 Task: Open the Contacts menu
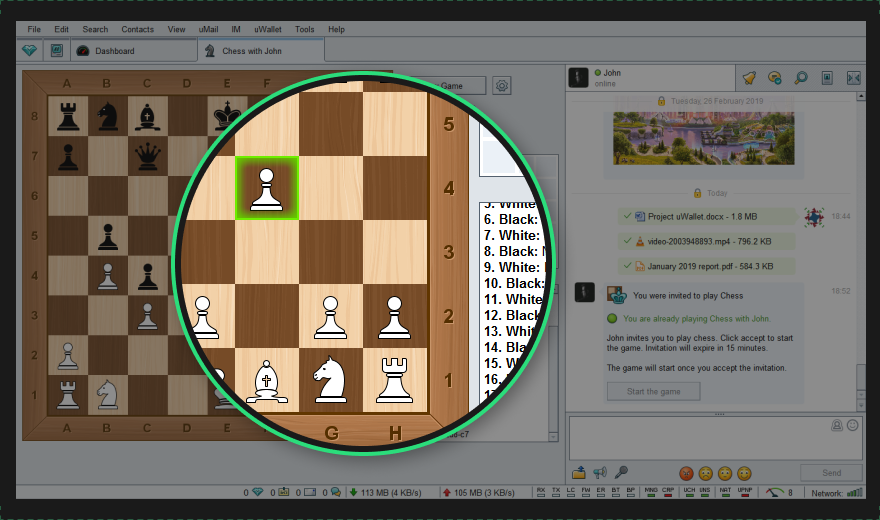[138, 29]
